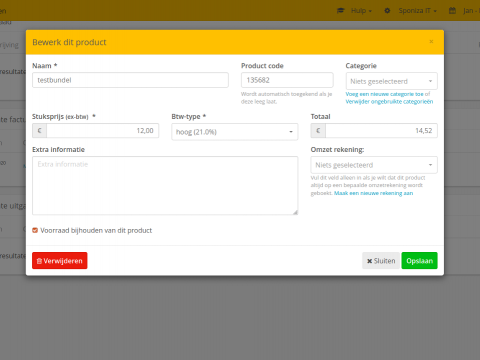Click the euro symbol before Stuksprijs field

coord(40,131)
